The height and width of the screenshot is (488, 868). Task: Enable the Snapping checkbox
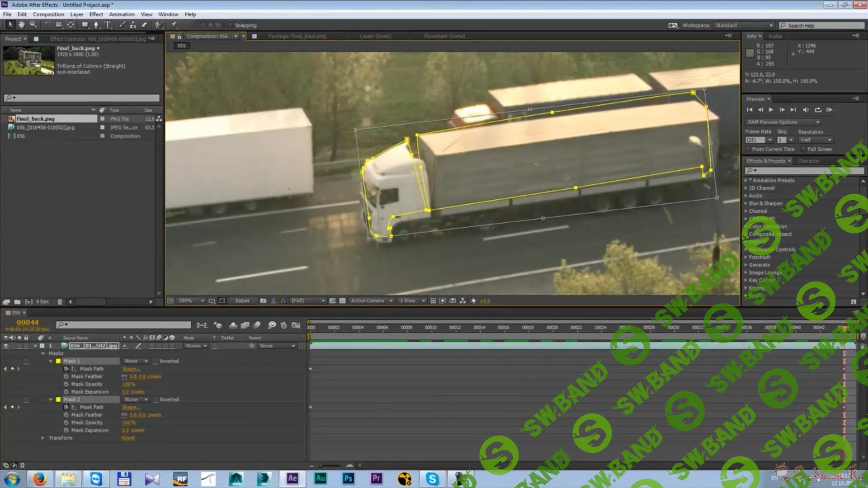coord(231,25)
